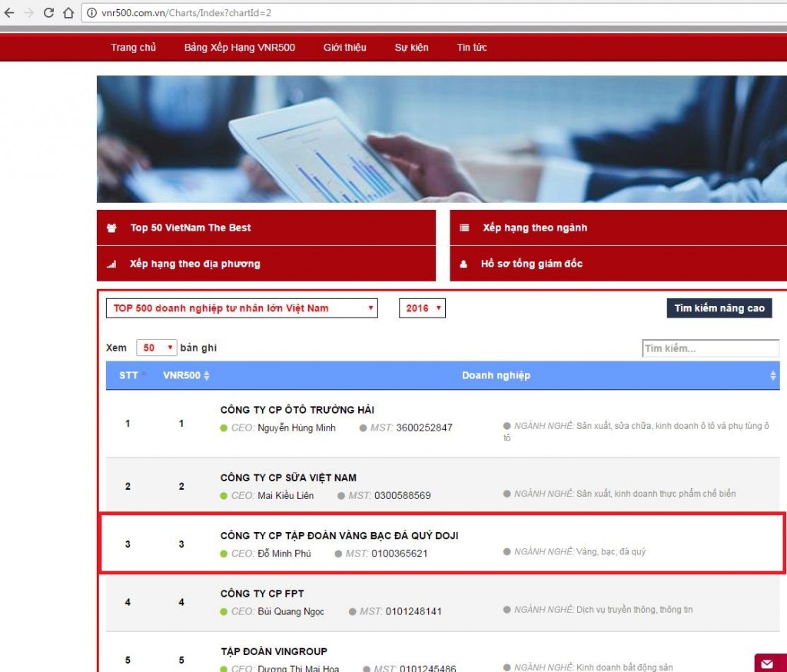Open CÔNG TY CP TẬP ĐOÀN VÀNG BẠC ĐÁ QUÝ DOJI
The height and width of the screenshot is (672, 787).
click(x=339, y=536)
